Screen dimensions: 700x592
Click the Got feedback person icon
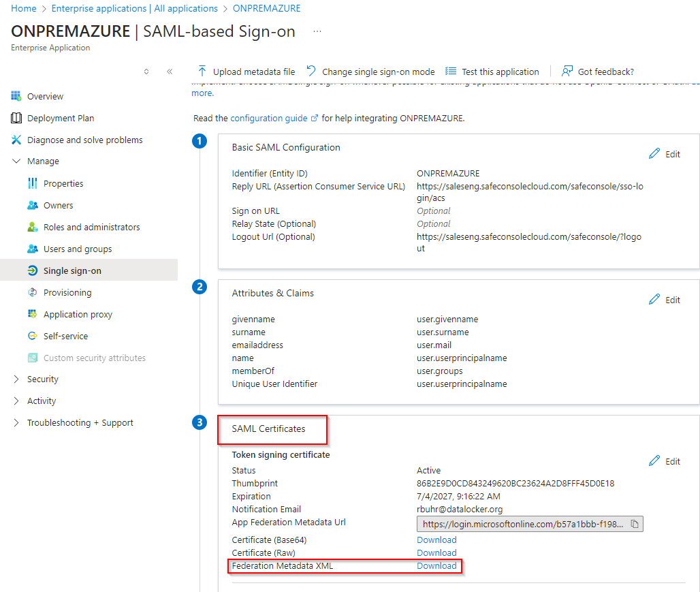(x=567, y=71)
